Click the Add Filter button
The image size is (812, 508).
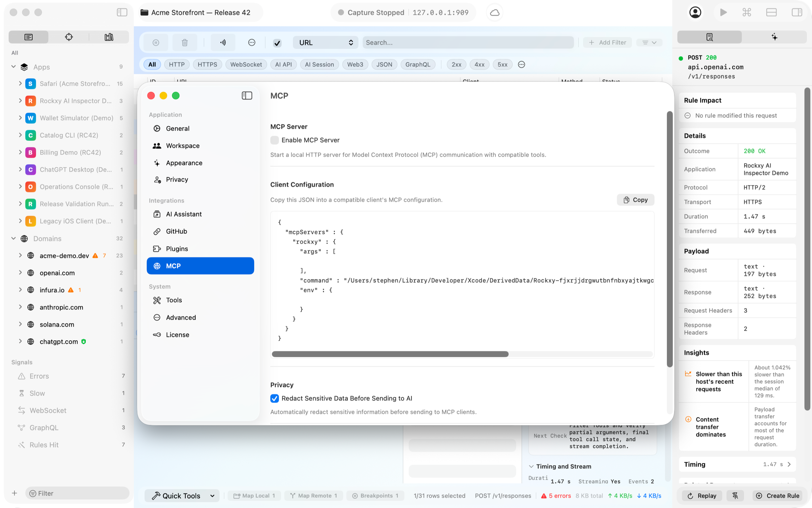pyautogui.click(x=607, y=43)
